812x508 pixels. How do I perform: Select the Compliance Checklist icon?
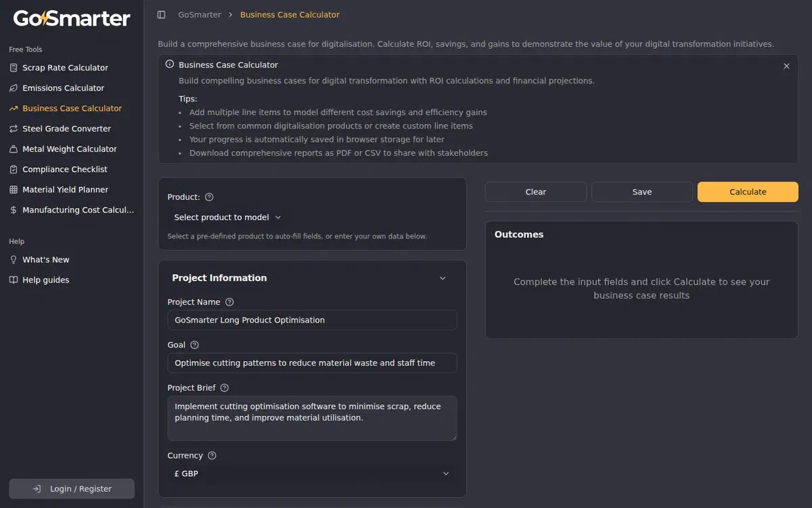pyautogui.click(x=12, y=169)
